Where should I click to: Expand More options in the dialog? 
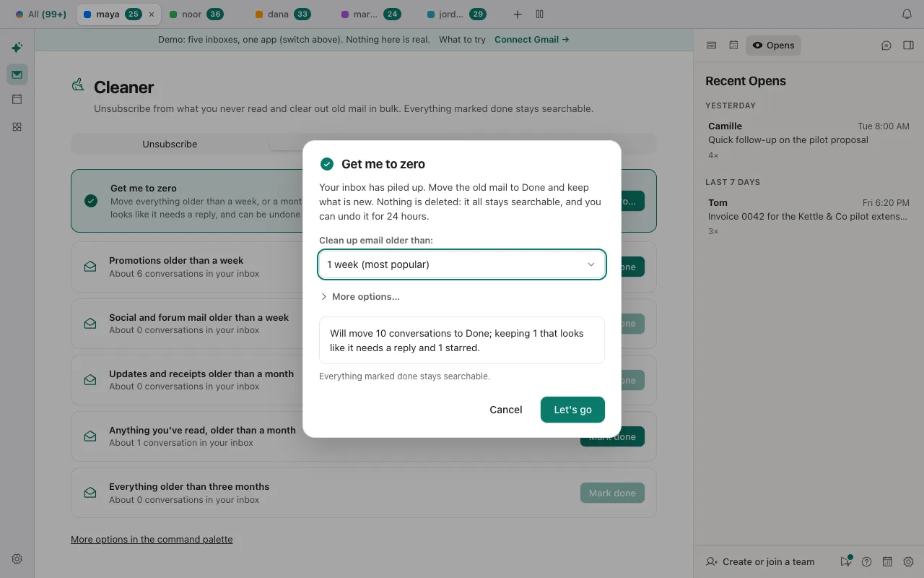[359, 297]
